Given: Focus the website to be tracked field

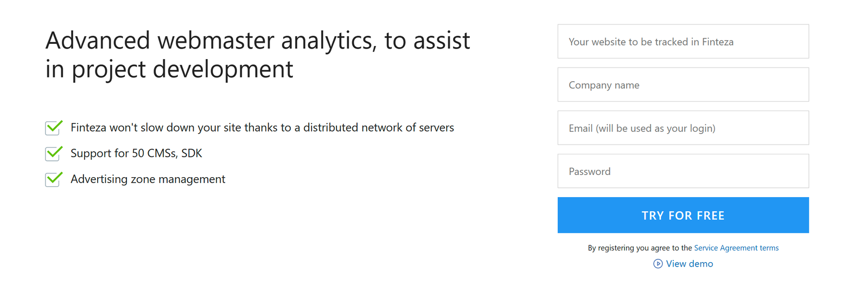Looking at the screenshot, I should click(683, 42).
